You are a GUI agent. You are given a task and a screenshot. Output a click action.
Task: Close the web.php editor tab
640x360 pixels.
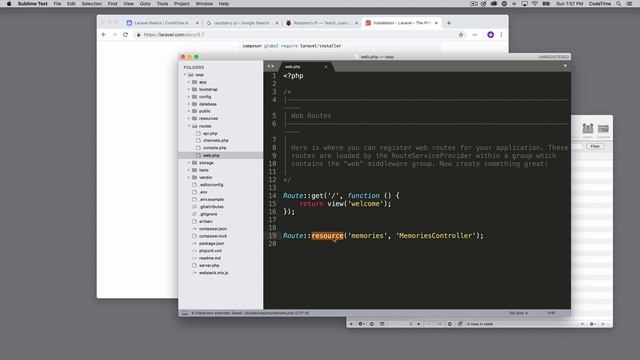[x=326, y=67]
